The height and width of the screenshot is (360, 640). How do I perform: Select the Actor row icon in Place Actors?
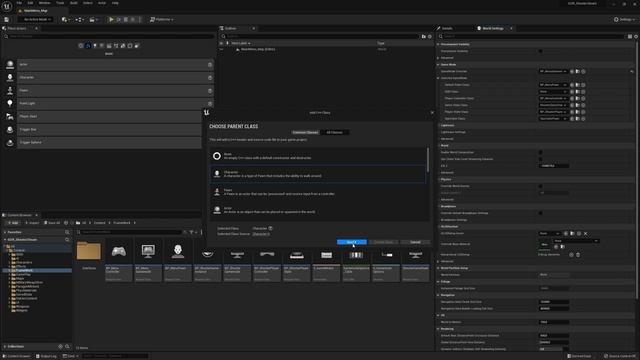click(x=10, y=64)
